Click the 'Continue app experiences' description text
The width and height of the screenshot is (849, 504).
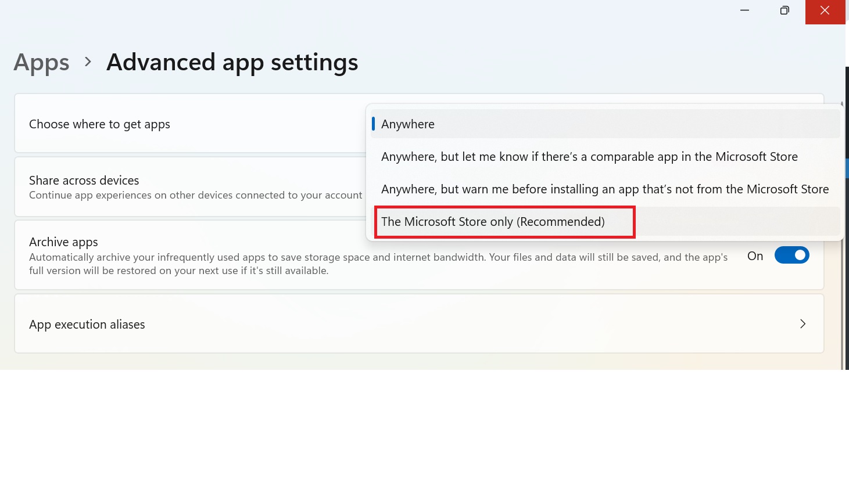tap(195, 195)
